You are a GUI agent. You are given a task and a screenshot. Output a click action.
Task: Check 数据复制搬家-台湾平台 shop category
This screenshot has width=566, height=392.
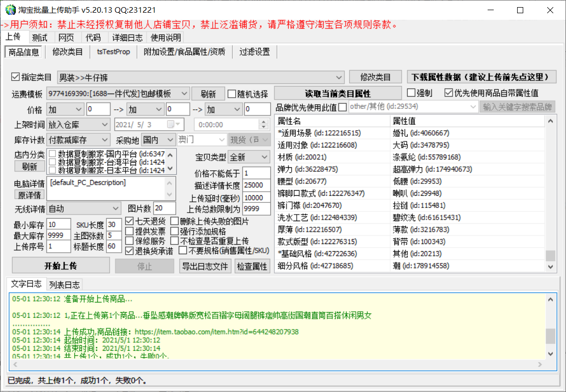click(x=52, y=162)
